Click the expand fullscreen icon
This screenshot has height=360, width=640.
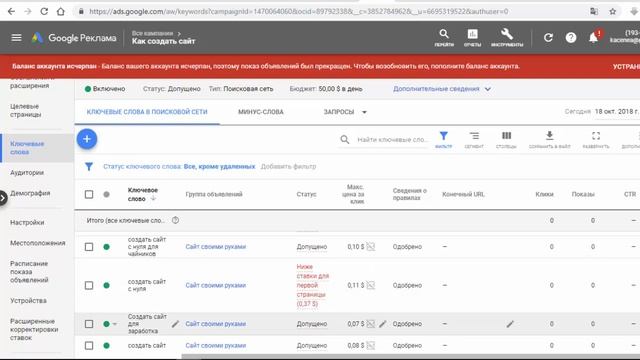[x=596, y=139]
